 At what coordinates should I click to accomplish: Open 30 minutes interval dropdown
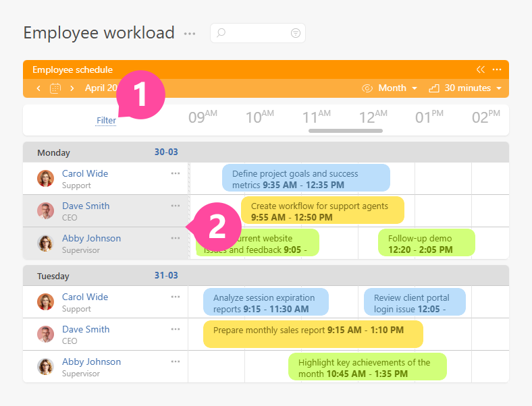[465, 88]
